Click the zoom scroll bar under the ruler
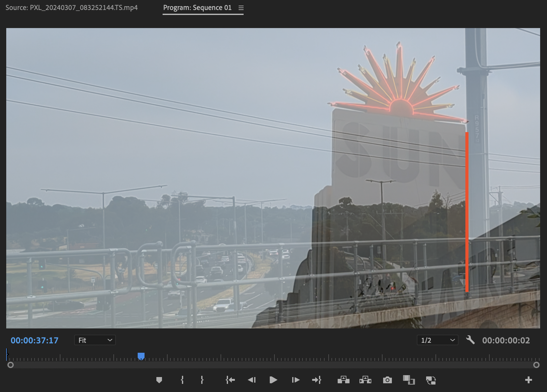 [273, 365]
